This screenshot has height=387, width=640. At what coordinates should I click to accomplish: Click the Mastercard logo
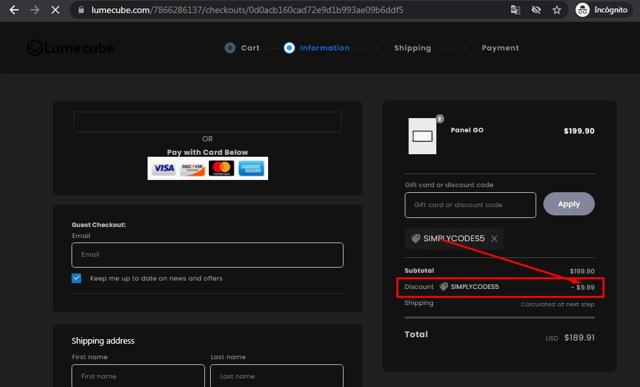221,168
